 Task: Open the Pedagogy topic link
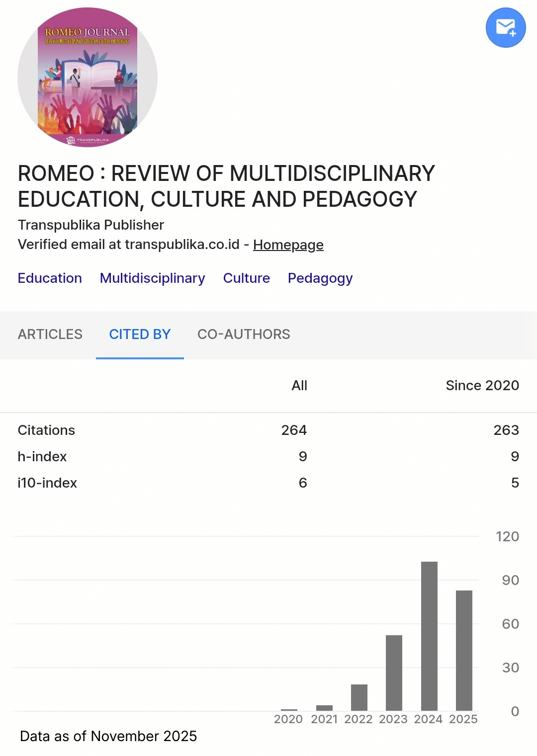pos(320,278)
